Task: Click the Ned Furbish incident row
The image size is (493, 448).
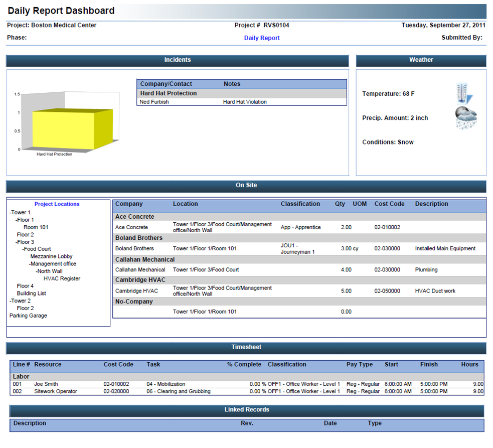Action: click(x=241, y=102)
